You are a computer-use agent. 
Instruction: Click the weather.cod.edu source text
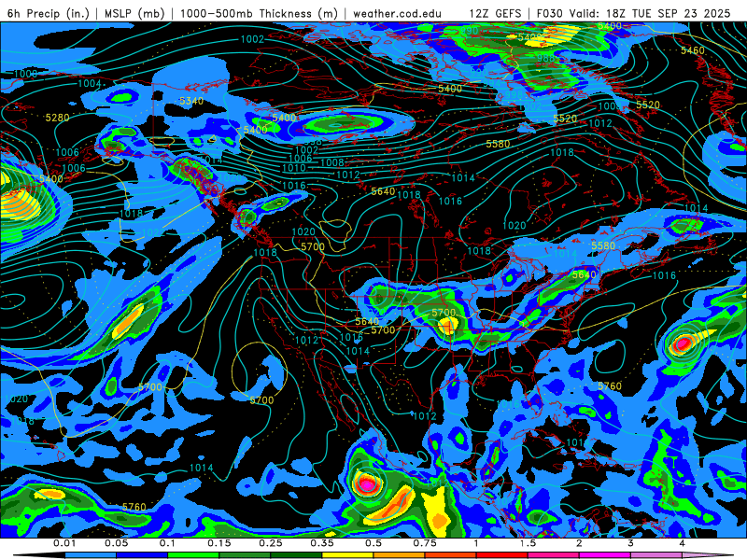[x=397, y=13]
